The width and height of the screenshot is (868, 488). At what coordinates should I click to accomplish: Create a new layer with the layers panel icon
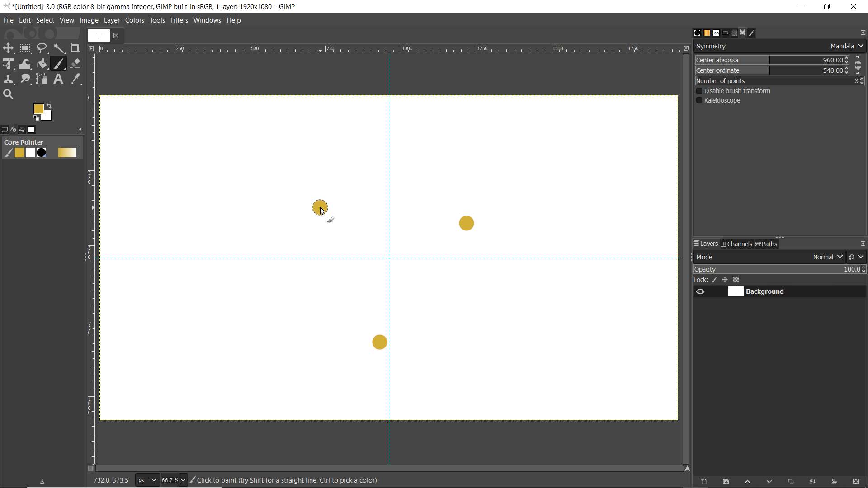[704, 482]
